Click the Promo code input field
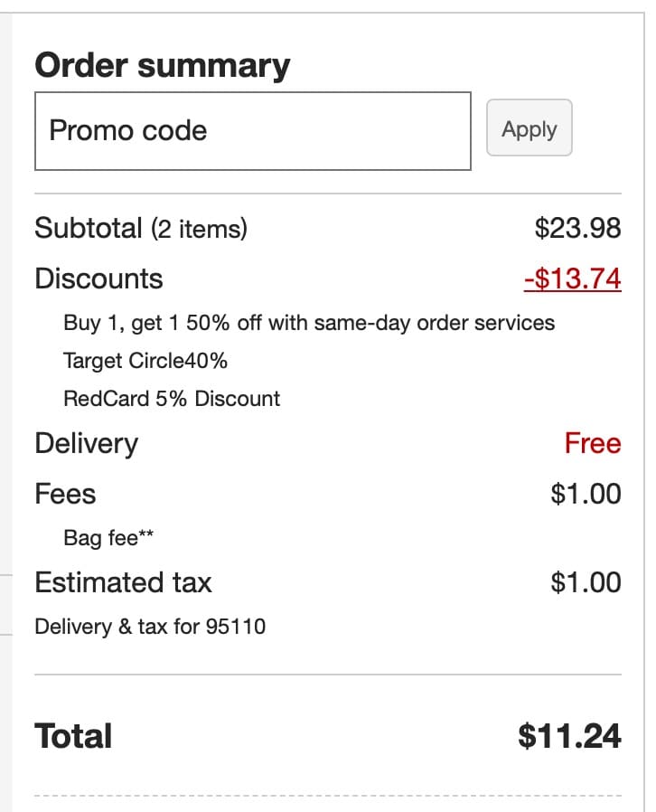The width and height of the screenshot is (656, 812). [x=252, y=131]
